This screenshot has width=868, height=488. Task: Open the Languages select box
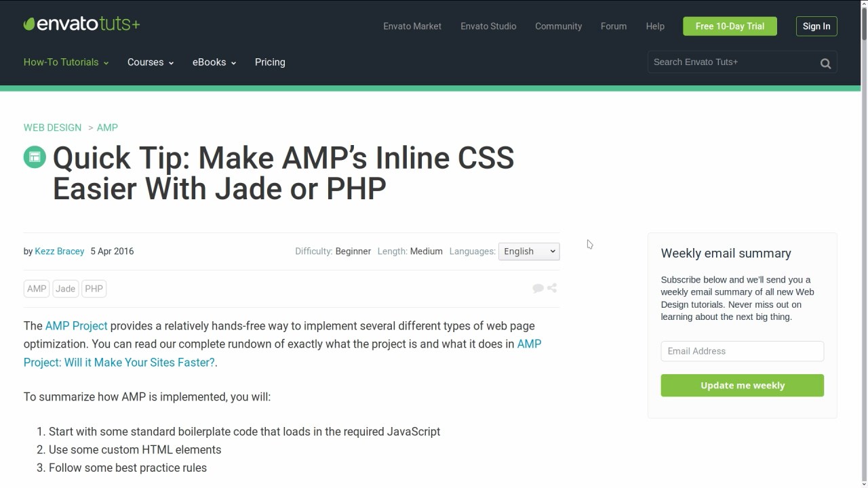click(528, 251)
